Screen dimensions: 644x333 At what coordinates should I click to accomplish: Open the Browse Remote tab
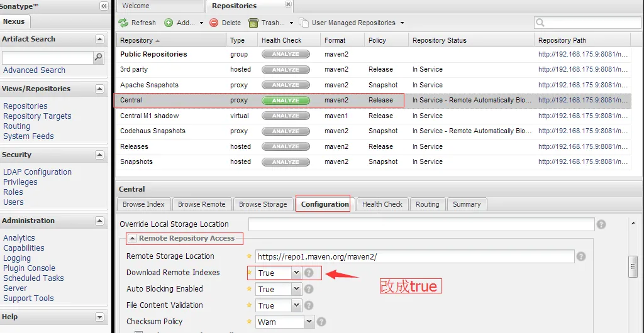[202, 204]
